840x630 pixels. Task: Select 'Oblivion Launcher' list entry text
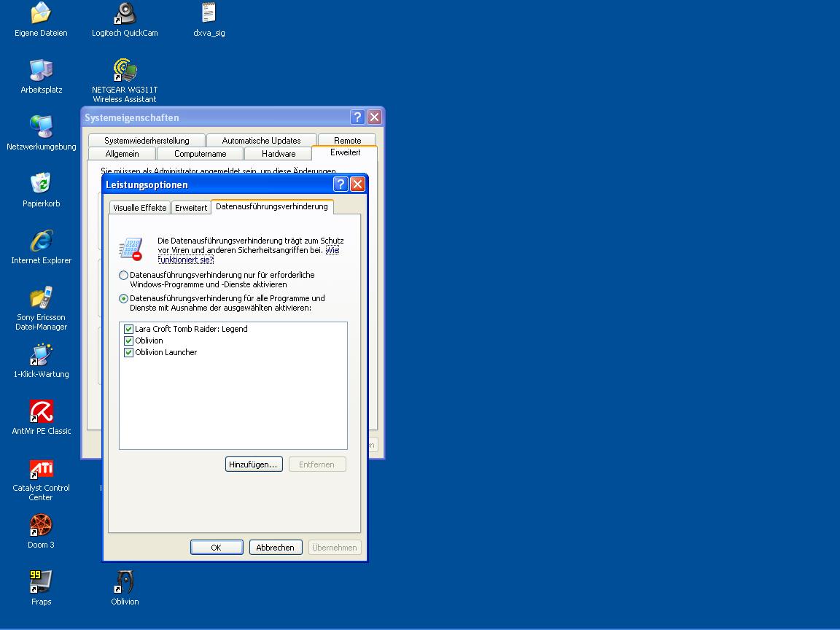[166, 352]
